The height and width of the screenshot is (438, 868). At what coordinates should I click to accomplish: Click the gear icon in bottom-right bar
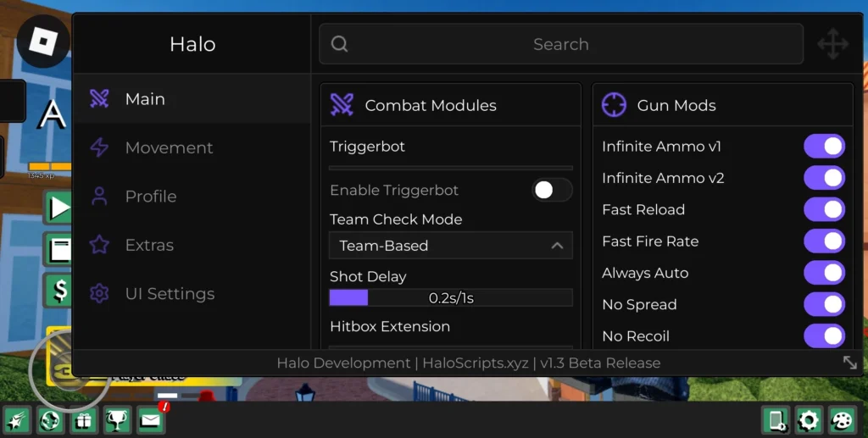click(x=809, y=419)
